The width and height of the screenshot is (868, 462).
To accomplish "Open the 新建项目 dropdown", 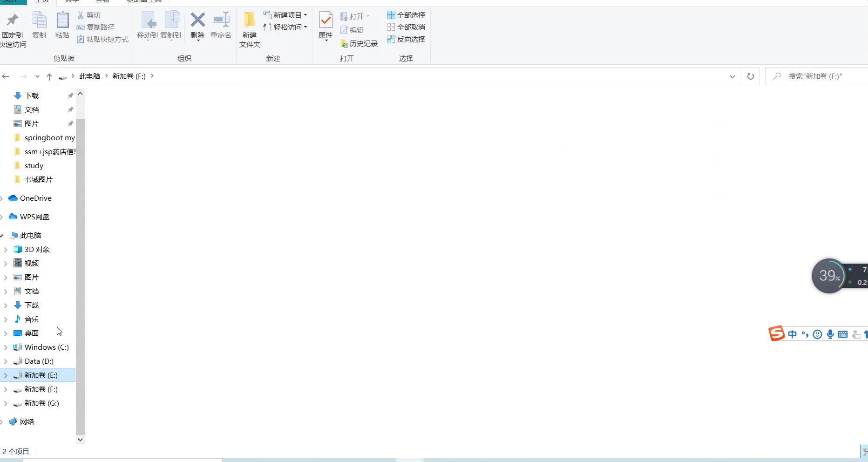I will pyautogui.click(x=285, y=15).
